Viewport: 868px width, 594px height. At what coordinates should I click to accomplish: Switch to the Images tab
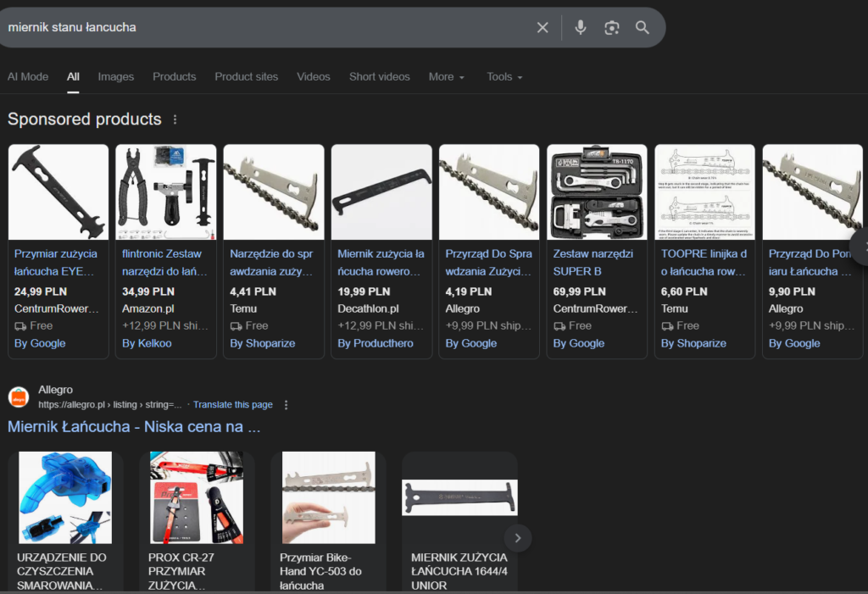tap(116, 76)
